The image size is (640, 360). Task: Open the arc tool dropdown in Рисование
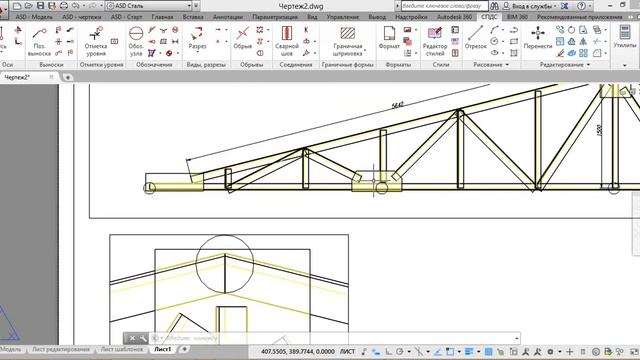[503, 30]
